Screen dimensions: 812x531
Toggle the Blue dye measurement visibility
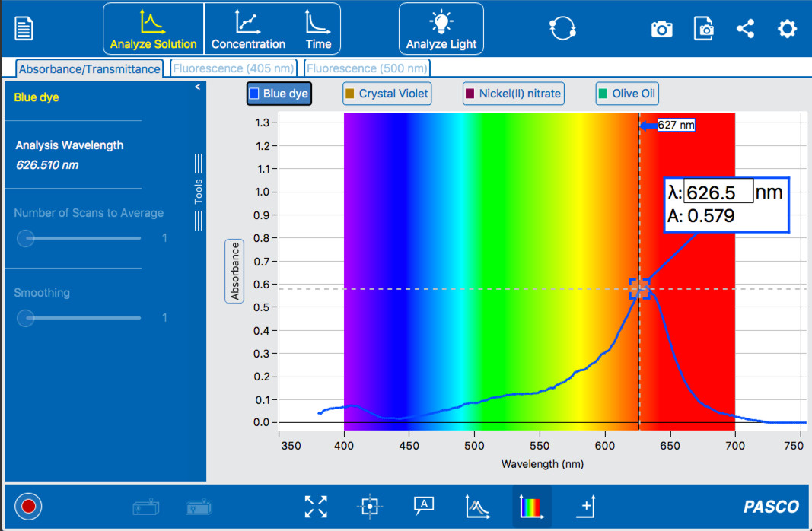[x=279, y=93]
